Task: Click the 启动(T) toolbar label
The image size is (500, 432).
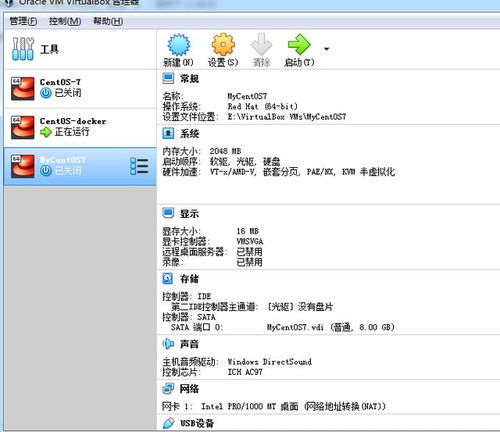Action: 299,62
